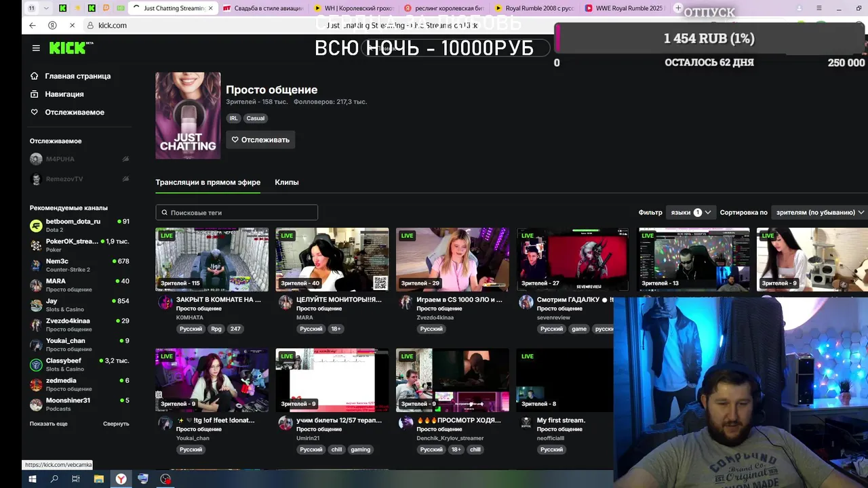This screenshot has width=868, height=488.
Task: Click the Yandex home button in toolbar
Action: pos(52,25)
